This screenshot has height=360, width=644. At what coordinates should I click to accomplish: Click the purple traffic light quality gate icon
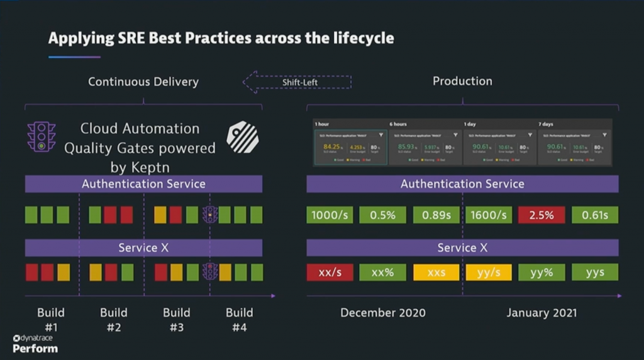(x=42, y=137)
